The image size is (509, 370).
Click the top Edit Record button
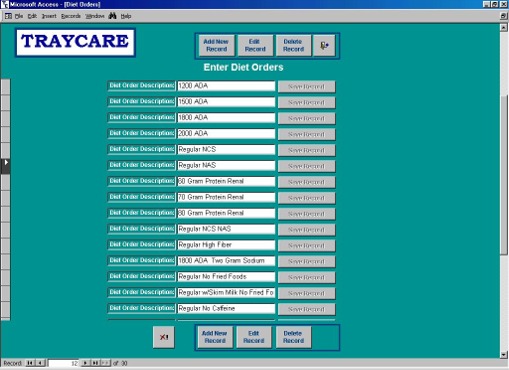[x=255, y=45]
